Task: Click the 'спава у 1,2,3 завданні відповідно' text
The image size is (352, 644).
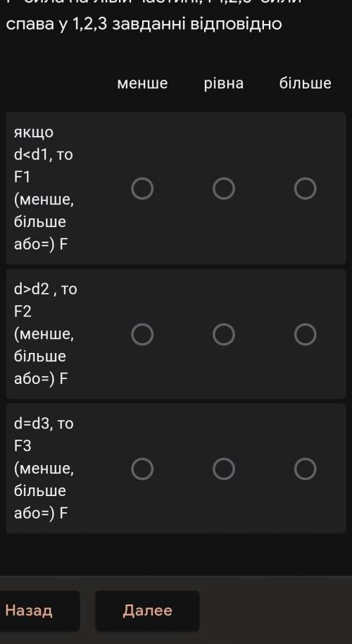Action: (x=144, y=24)
